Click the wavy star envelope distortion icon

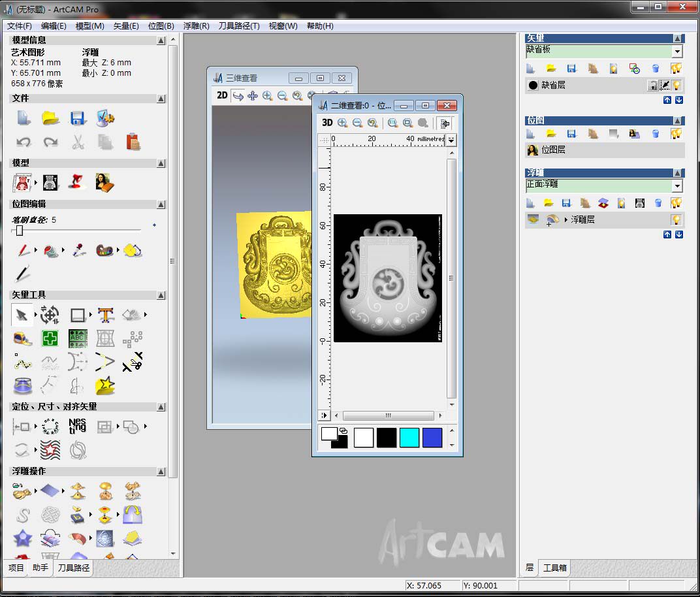(x=50, y=449)
